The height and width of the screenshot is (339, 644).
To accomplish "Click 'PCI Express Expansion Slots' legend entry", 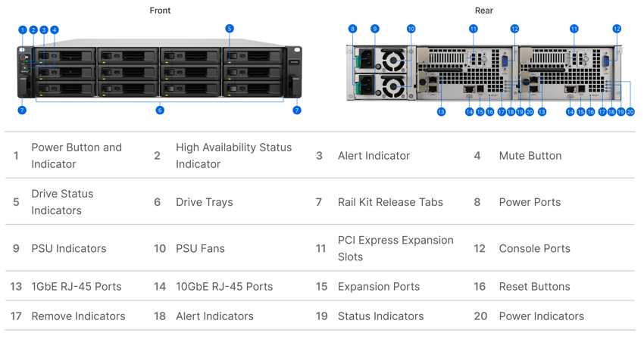I will click(x=395, y=248).
